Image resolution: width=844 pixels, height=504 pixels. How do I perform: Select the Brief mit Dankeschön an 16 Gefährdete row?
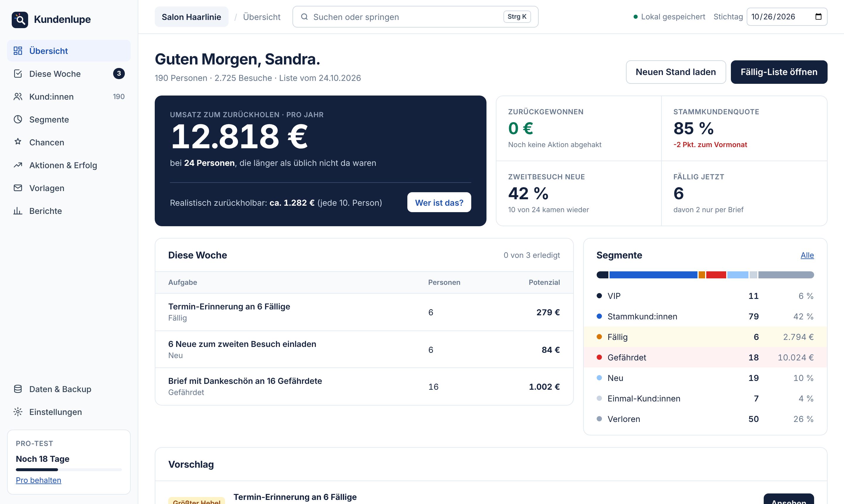pos(364,386)
